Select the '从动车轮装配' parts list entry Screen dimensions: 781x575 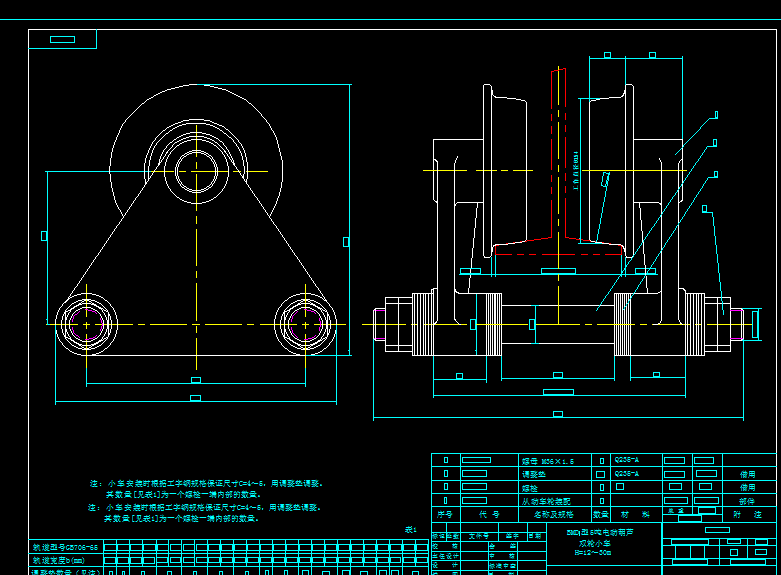[x=546, y=501]
